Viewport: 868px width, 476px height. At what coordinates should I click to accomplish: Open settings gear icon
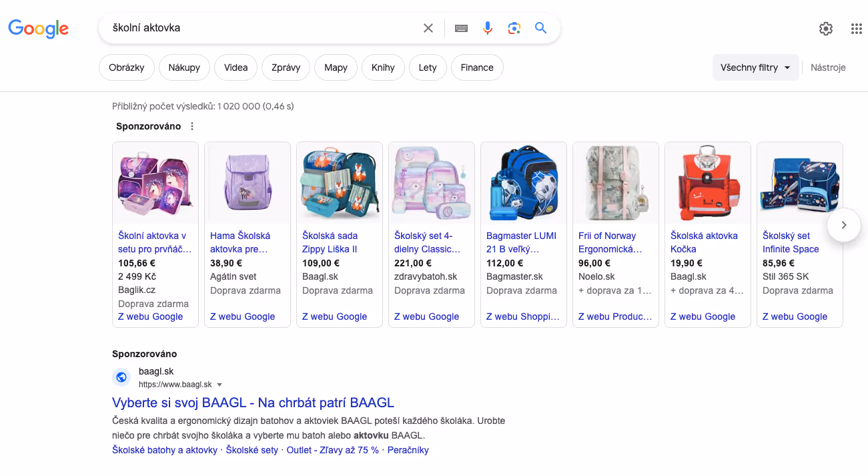(826, 29)
